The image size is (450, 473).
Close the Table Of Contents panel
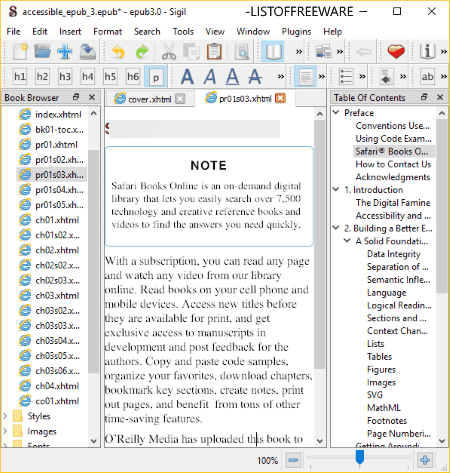(440, 97)
